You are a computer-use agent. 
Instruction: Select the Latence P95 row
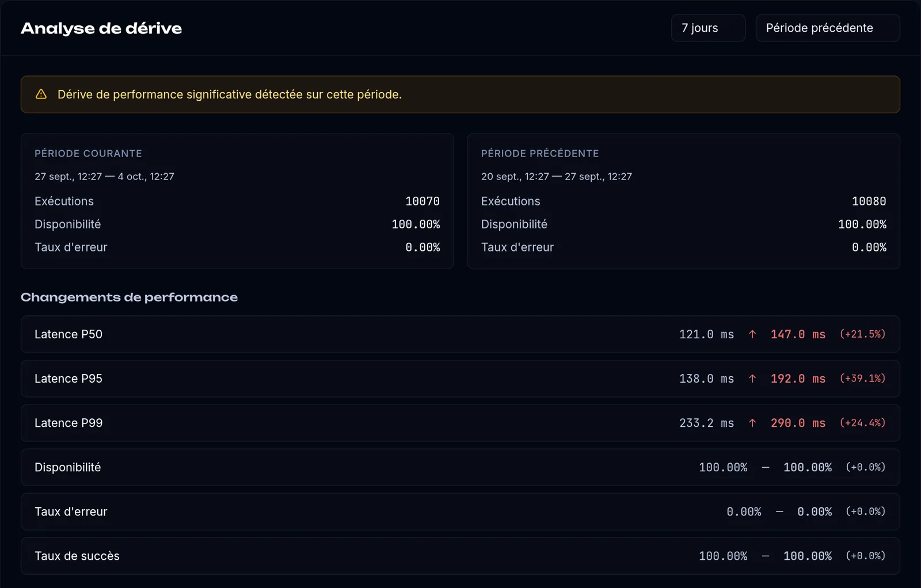pyautogui.click(x=461, y=379)
